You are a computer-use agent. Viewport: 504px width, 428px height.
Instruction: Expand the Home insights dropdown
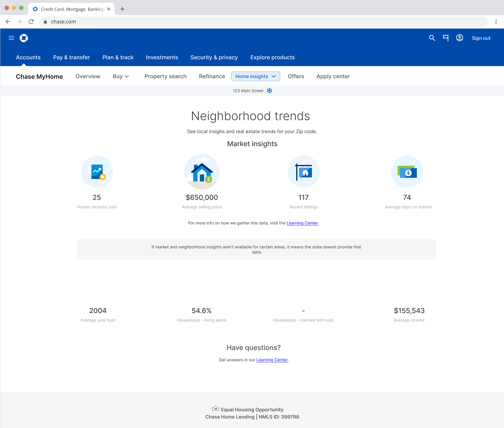[255, 76]
